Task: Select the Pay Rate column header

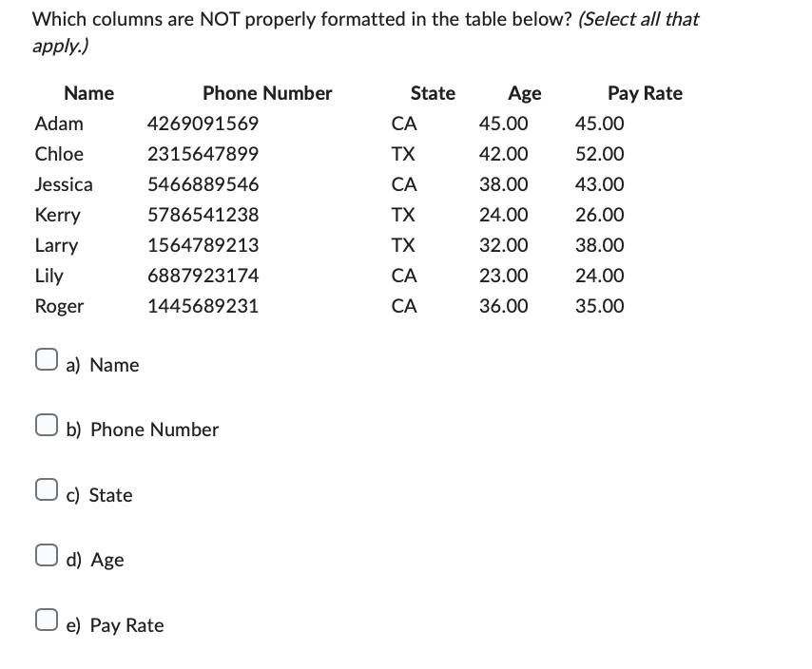Action: (x=645, y=93)
